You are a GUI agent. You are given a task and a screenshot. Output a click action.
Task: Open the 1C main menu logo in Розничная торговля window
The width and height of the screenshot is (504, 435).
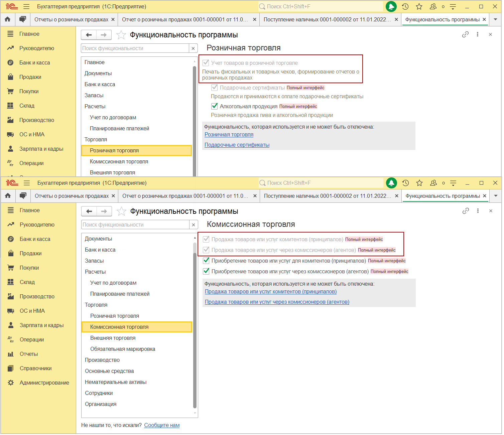pos(12,6)
